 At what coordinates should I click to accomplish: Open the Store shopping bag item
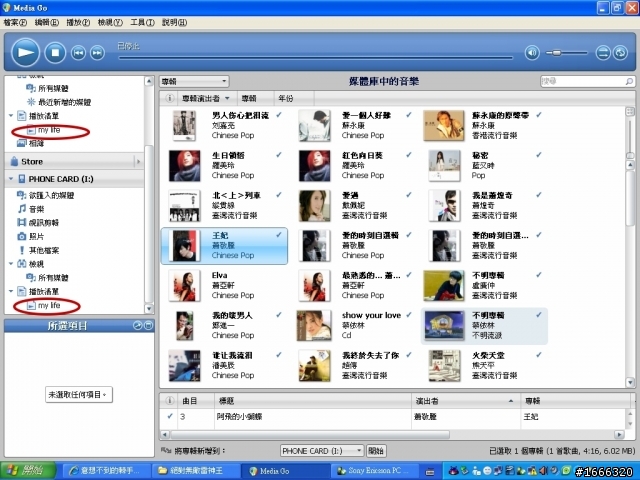pyautogui.click(x=27, y=162)
